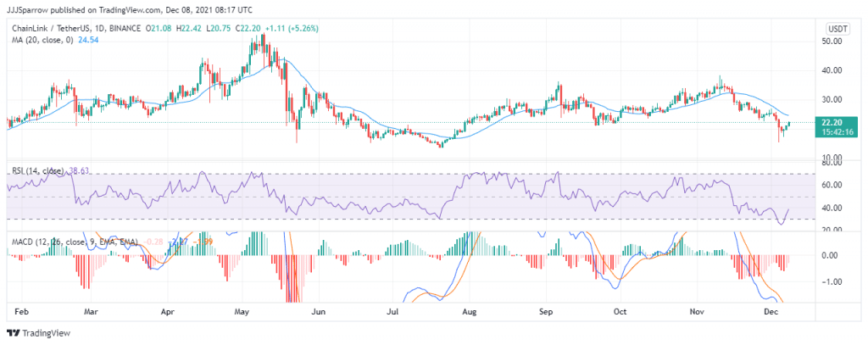
Task: Click the open value O21.08
Action: coord(159,28)
